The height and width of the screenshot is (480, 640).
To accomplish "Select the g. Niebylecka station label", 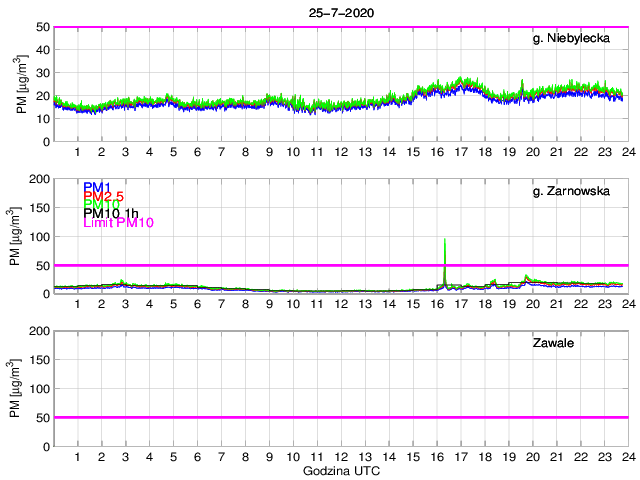I will tap(575, 39).
